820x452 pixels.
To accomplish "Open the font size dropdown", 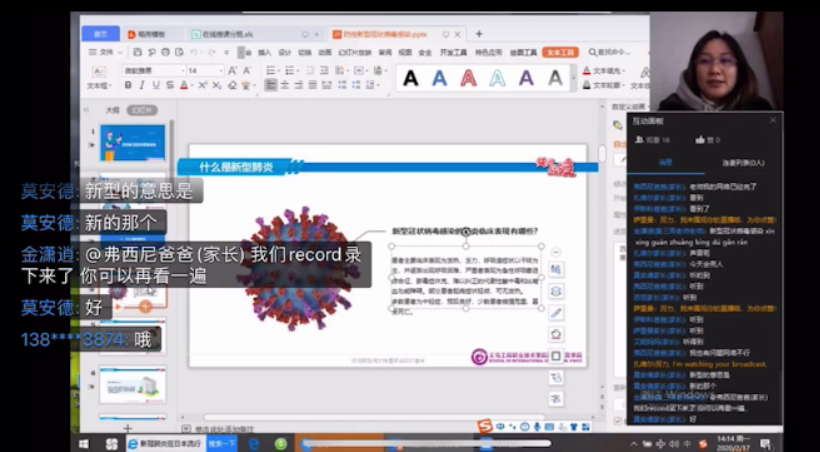I will pyautogui.click(x=220, y=71).
